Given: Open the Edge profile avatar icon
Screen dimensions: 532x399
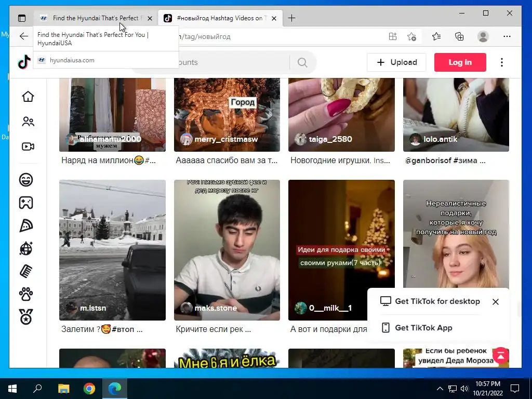Looking at the screenshot, I should [483, 36].
